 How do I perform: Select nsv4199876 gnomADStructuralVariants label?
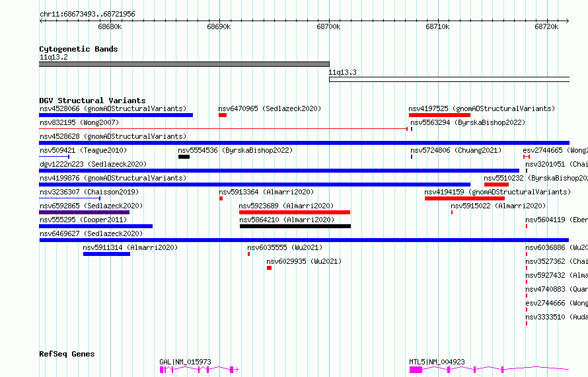[x=113, y=179]
